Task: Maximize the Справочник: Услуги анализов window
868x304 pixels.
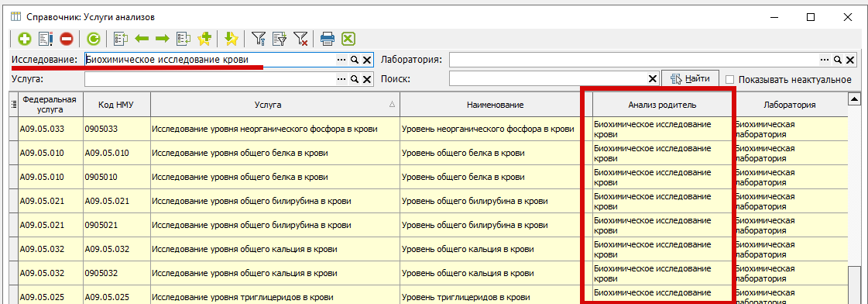Action: coord(811,16)
